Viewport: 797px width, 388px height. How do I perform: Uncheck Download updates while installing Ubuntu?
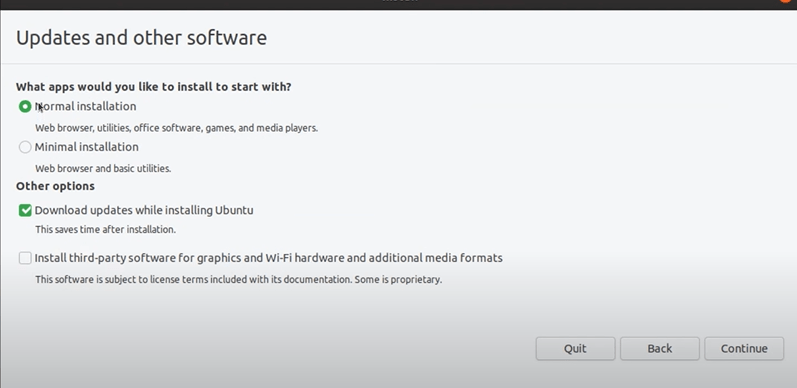tap(25, 210)
